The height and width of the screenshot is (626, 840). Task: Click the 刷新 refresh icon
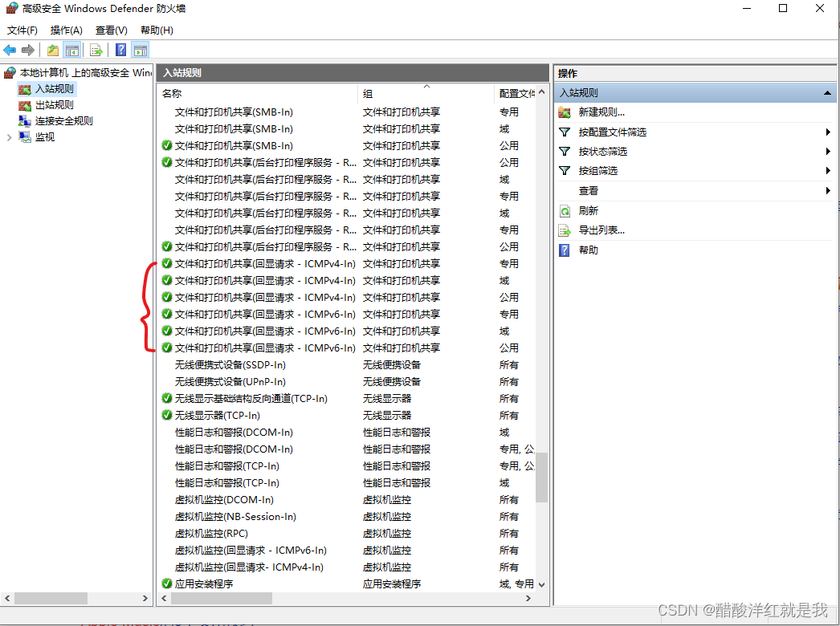click(565, 211)
